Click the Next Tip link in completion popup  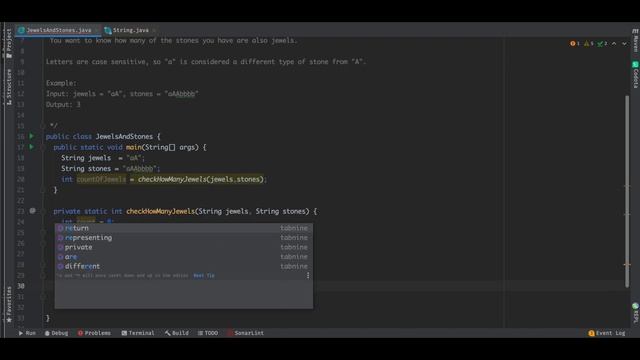[204, 276]
